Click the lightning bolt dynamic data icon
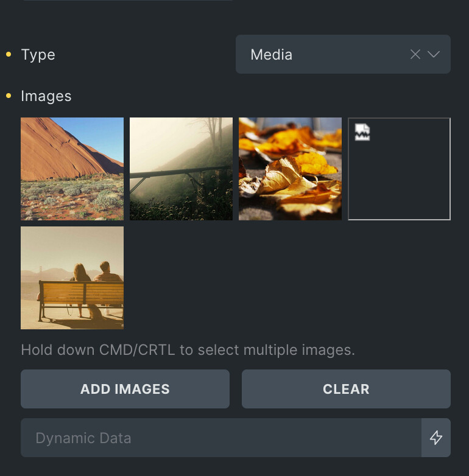The height and width of the screenshot is (476, 469). click(x=436, y=438)
